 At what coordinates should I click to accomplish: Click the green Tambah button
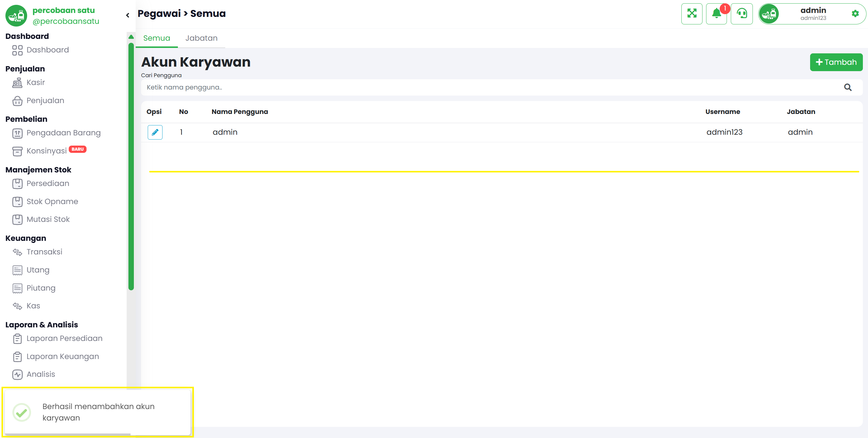click(x=836, y=62)
